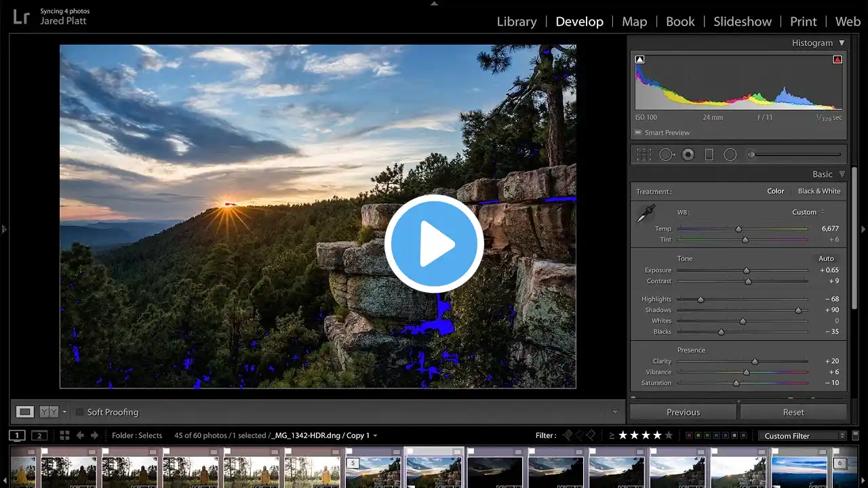Screen dimensions: 868x488
Task: Open the Slideshow module
Action: coord(743,22)
